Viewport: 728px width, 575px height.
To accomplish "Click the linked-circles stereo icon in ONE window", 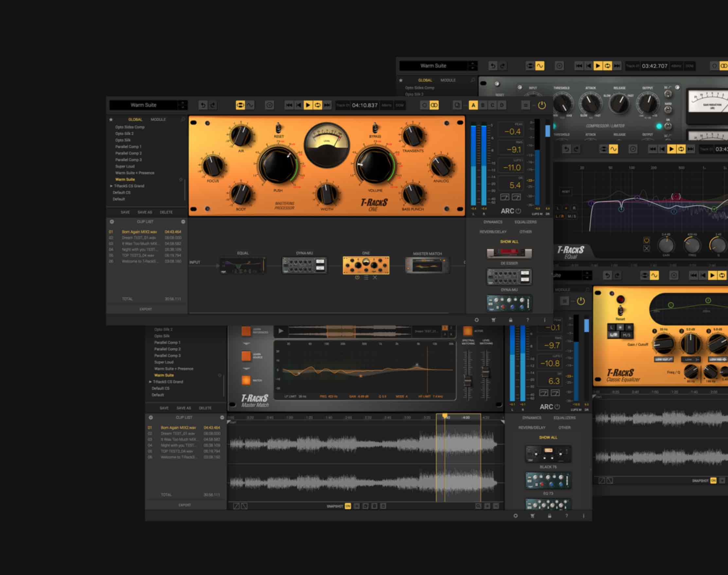I will 434,105.
